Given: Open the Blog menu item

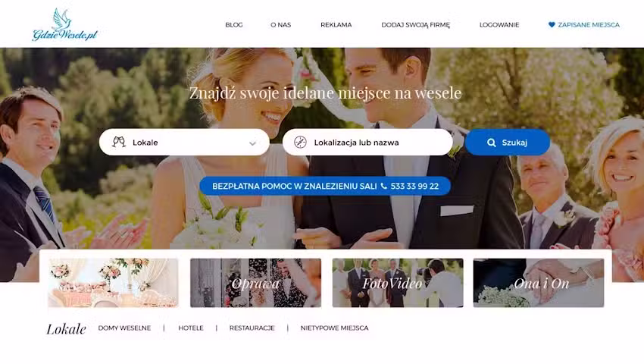Looking at the screenshot, I should (x=233, y=25).
